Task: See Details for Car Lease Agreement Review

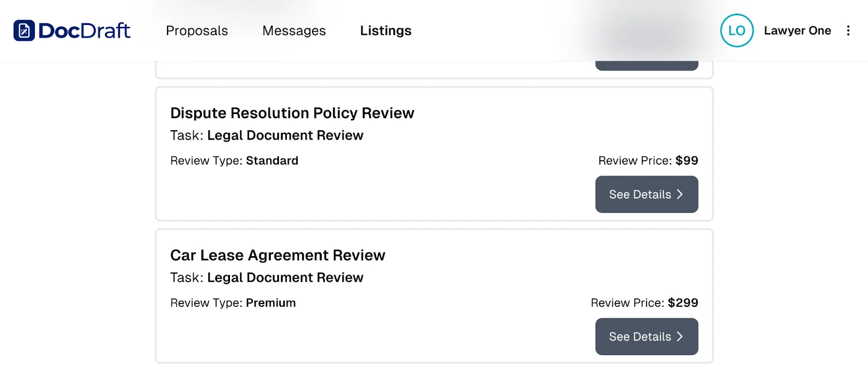Action: 647,337
